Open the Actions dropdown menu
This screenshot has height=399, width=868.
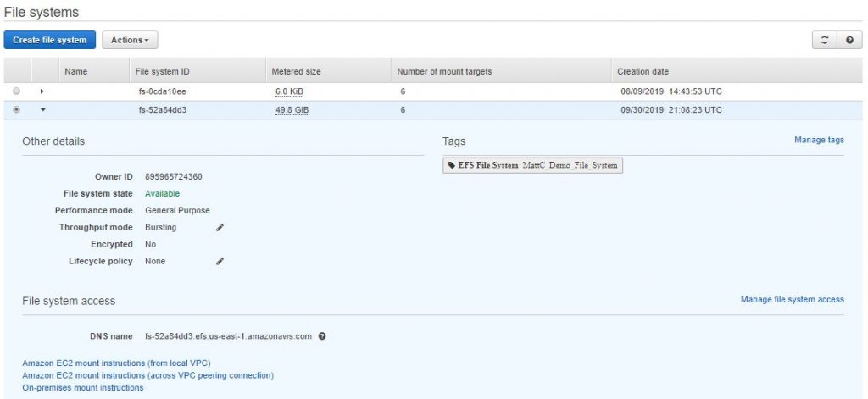coord(130,40)
